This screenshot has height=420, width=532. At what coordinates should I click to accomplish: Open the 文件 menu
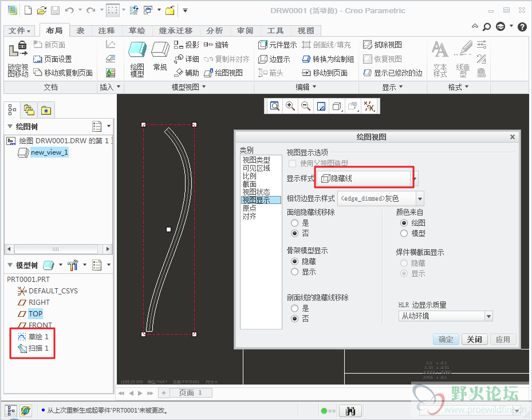pyautogui.click(x=19, y=30)
